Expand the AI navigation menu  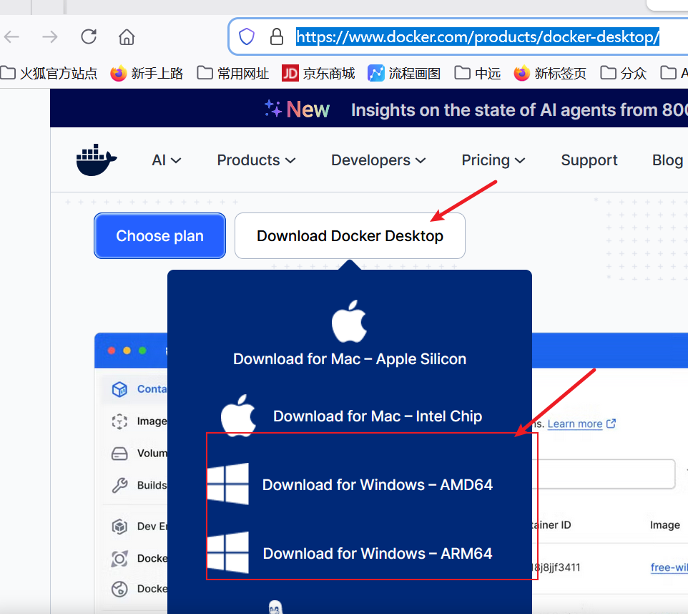coord(167,160)
